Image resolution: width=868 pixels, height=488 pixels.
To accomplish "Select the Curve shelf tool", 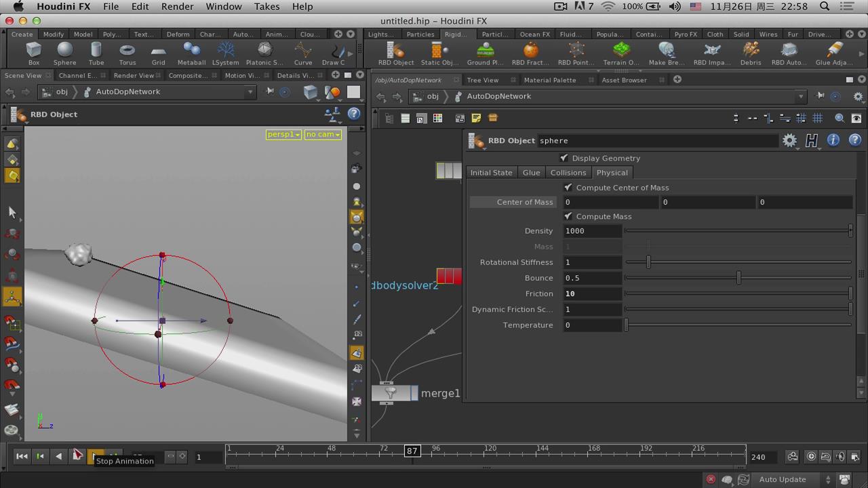I will (303, 54).
